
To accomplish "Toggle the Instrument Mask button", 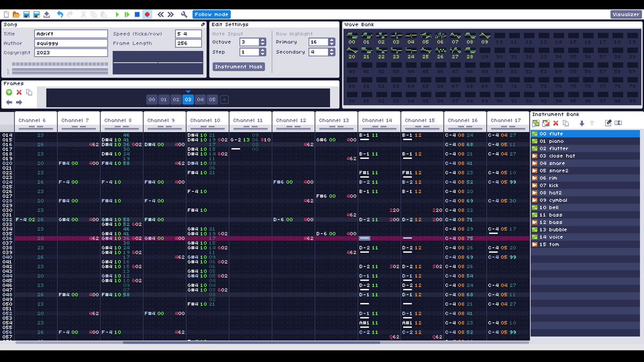I will pyautogui.click(x=239, y=67).
